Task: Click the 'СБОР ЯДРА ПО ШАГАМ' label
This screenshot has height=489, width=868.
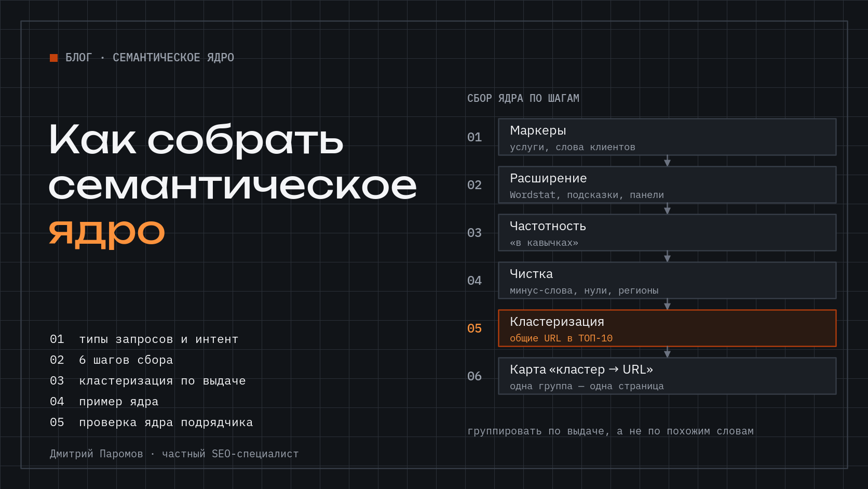Action: point(523,98)
